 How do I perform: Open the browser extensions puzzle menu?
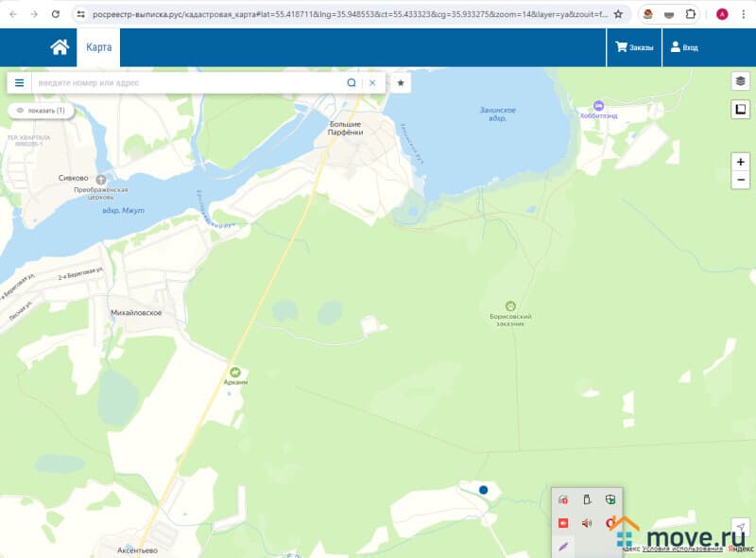click(x=691, y=14)
